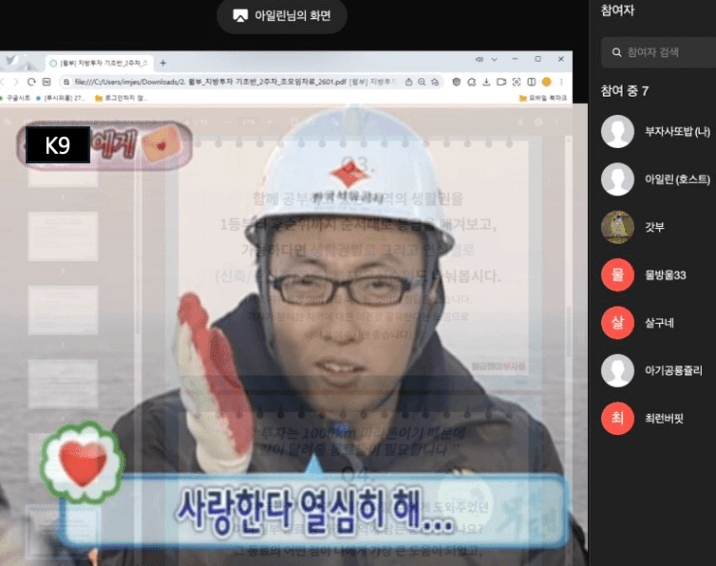Open a new tab with plus button
The width and height of the screenshot is (716, 566).
[x=163, y=63]
